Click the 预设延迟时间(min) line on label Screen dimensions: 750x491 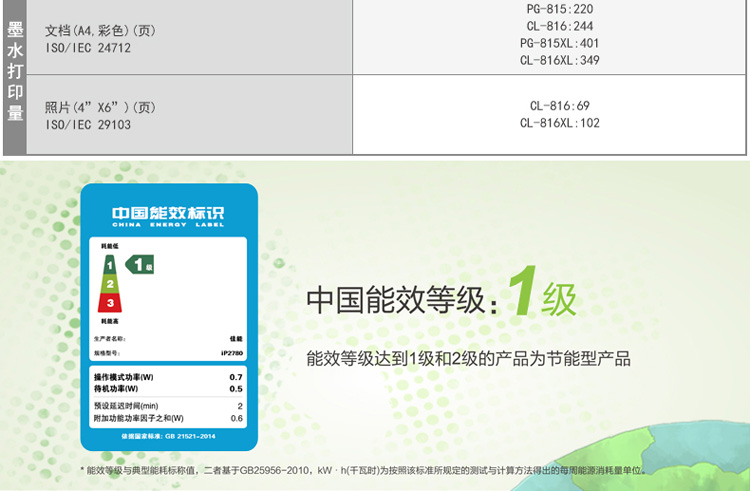click(x=168, y=406)
